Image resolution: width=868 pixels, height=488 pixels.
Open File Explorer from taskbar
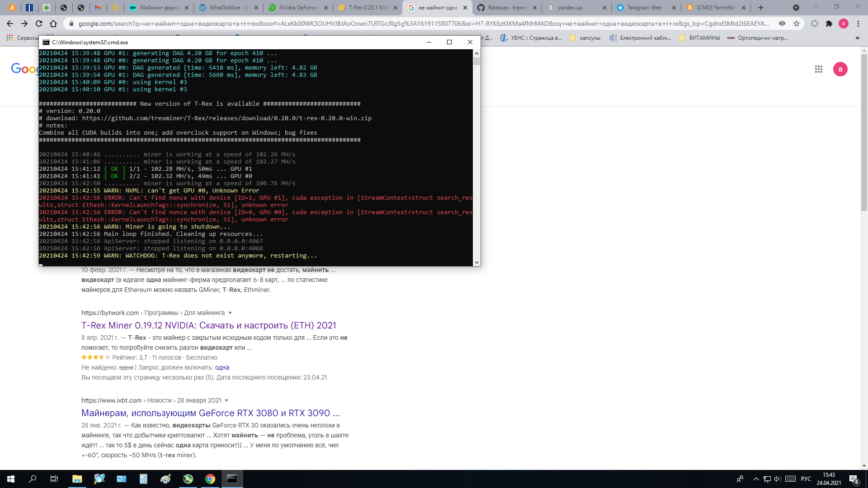click(77, 479)
